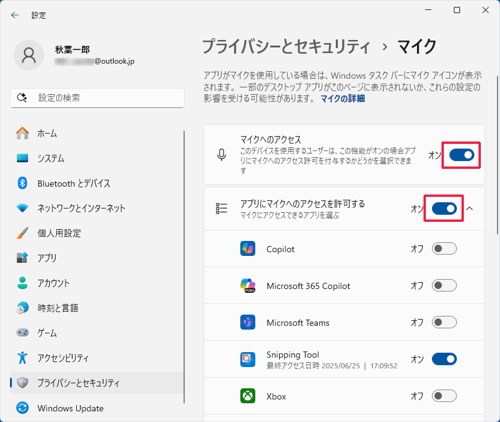Disable アプリにマイクへのアクセスを許可する toggle
Screen dimensions: 500x422
[444, 209]
